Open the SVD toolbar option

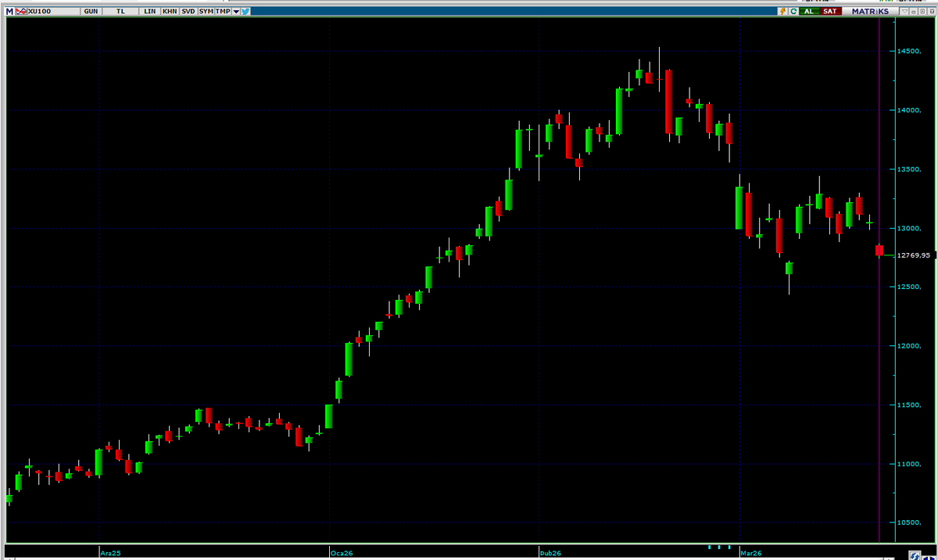pos(188,12)
